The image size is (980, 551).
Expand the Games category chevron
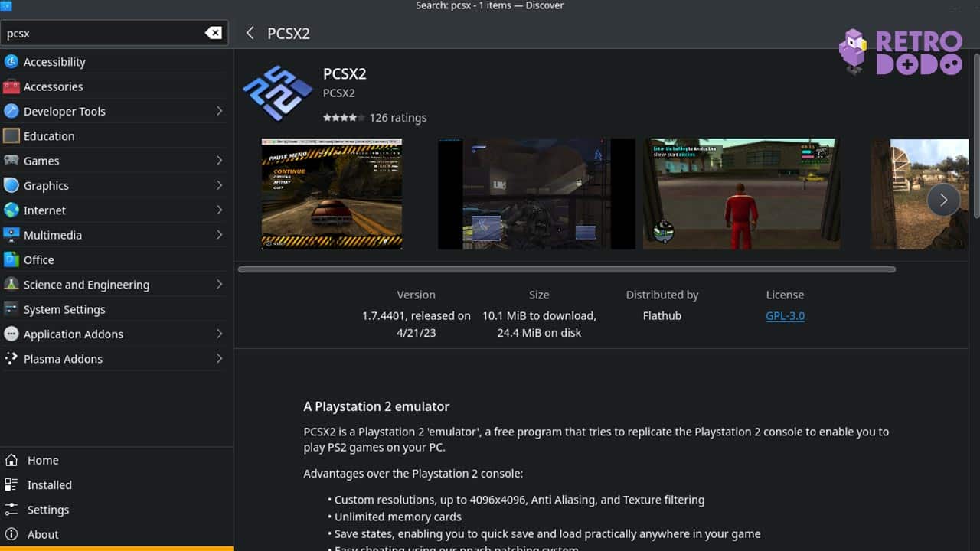(219, 161)
